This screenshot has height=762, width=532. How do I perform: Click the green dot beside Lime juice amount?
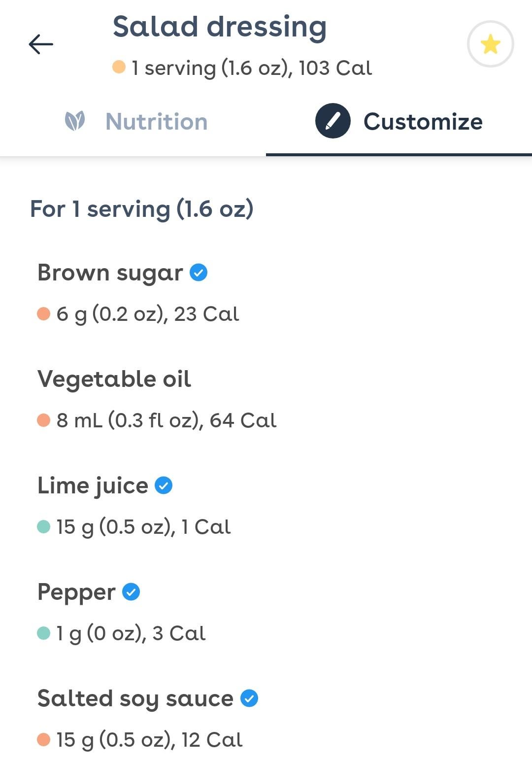[44, 527]
